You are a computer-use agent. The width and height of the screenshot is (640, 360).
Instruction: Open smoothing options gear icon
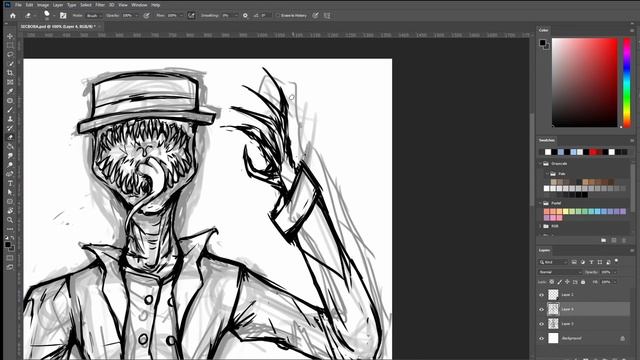pyautogui.click(x=245, y=16)
